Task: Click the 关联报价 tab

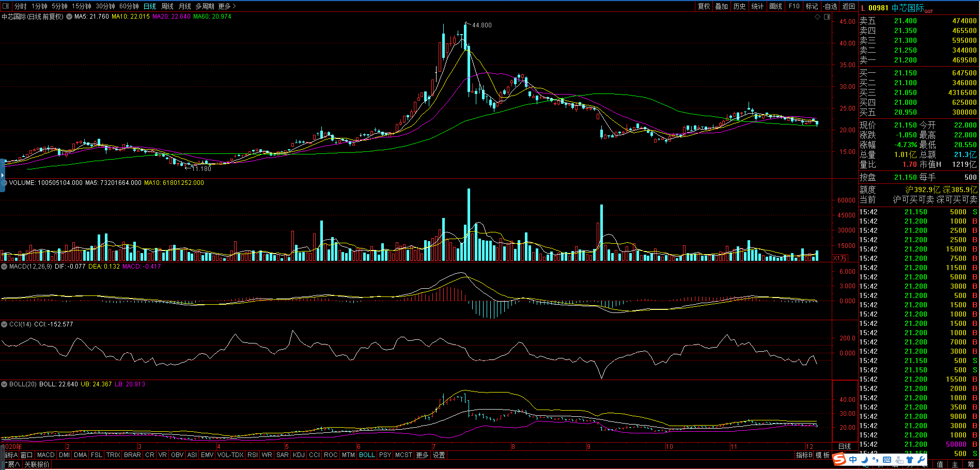Action: (x=37, y=464)
